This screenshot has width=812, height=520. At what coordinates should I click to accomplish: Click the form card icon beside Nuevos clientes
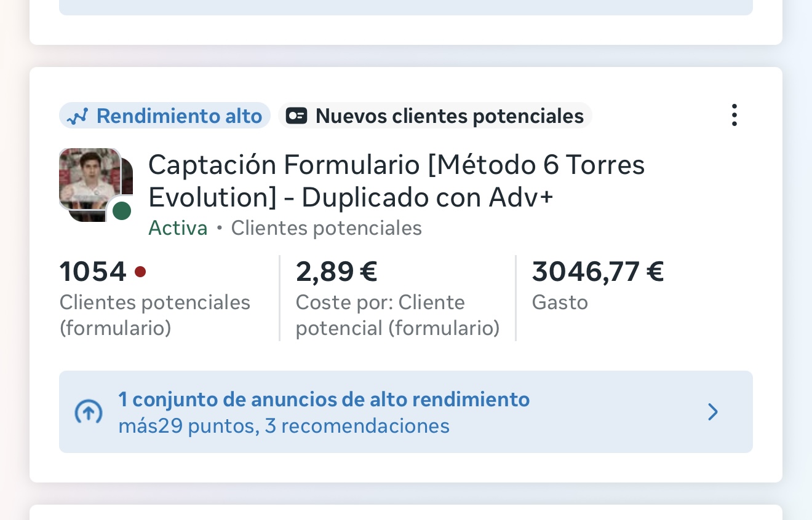click(x=297, y=116)
